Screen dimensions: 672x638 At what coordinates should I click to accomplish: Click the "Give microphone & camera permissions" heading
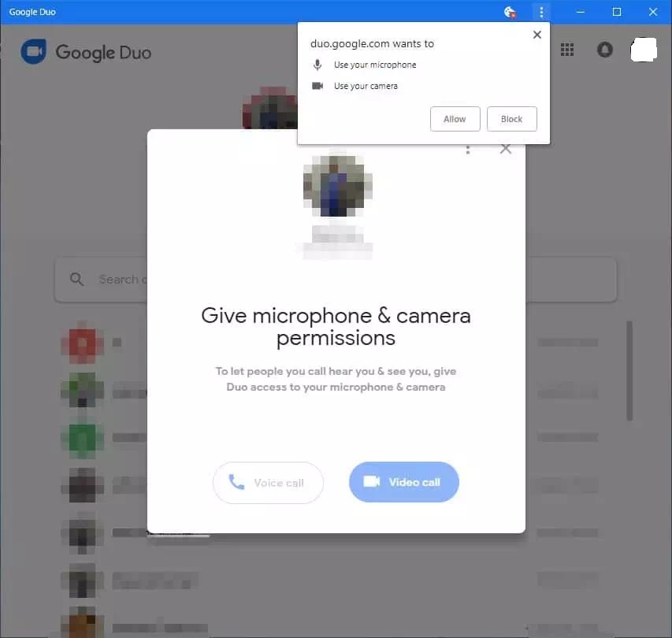click(x=336, y=327)
